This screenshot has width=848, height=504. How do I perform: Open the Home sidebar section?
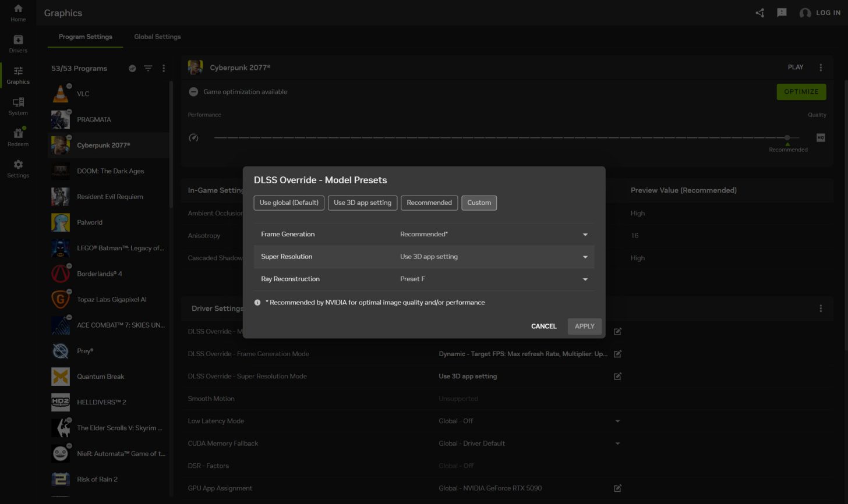pos(18,13)
